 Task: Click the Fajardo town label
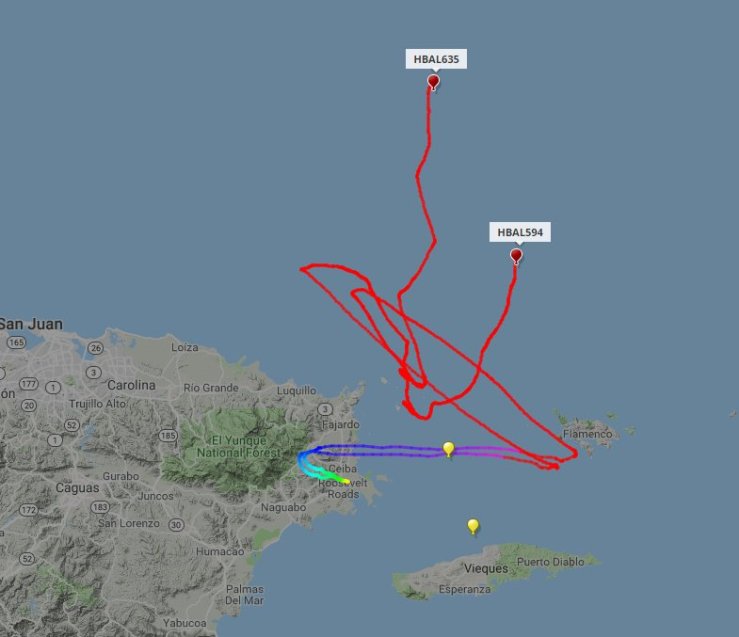tap(341, 425)
